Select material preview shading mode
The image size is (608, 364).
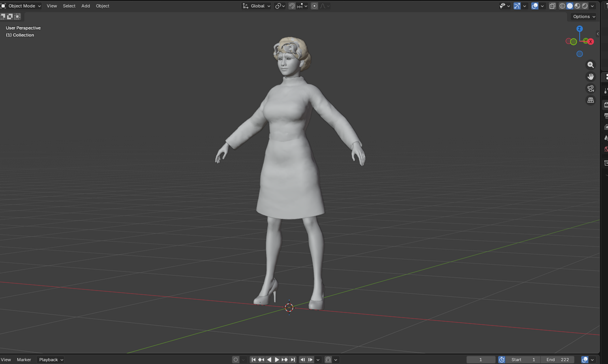pos(577,6)
